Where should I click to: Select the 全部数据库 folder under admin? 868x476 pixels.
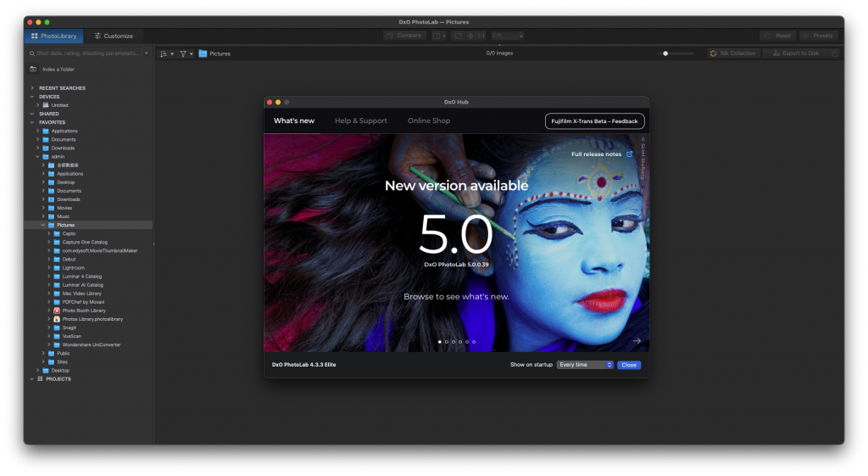click(x=68, y=165)
